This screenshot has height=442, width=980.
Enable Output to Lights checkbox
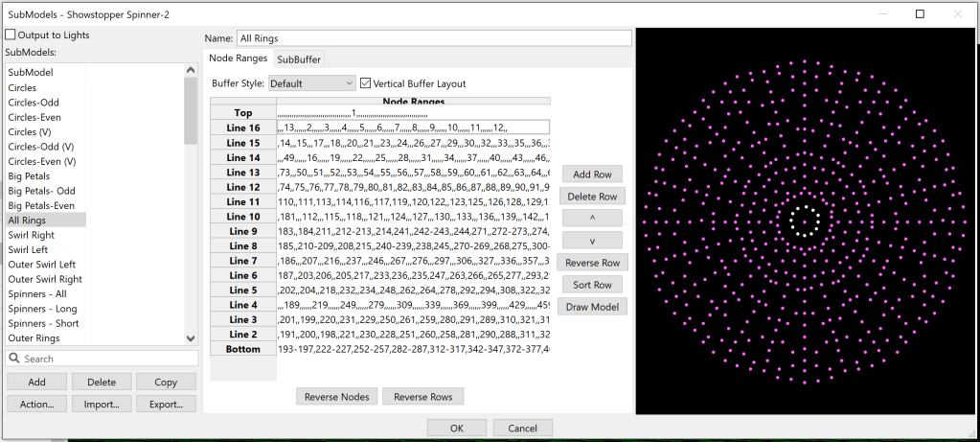tap(11, 35)
